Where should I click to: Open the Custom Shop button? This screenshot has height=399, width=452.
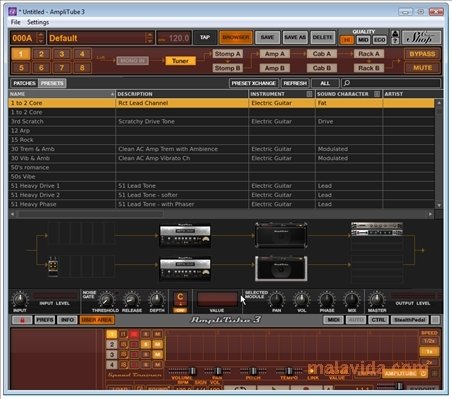point(421,38)
